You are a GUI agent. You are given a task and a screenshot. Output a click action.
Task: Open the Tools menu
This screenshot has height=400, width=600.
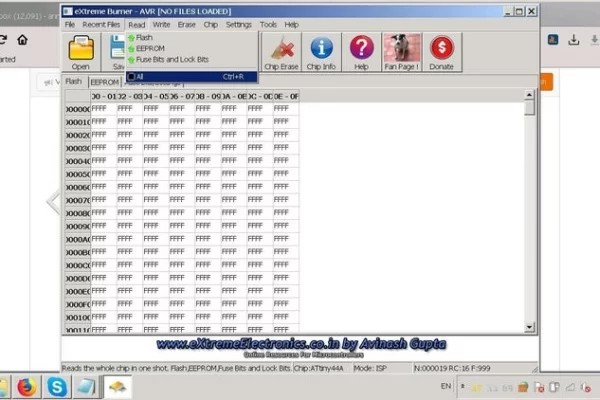click(268, 24)
